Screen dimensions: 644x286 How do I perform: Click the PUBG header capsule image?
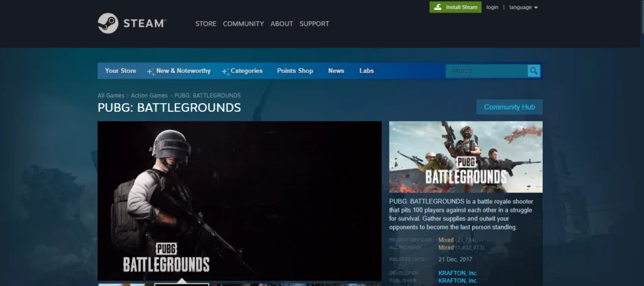click(466, 157)
